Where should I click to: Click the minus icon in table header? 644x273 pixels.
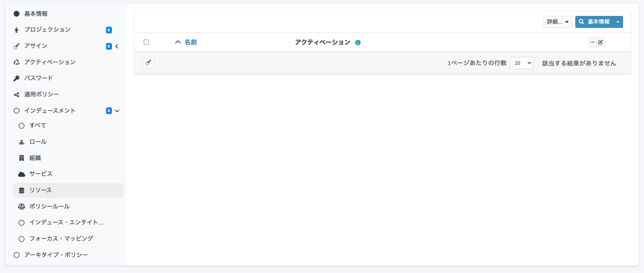pyautogui.click(x=593, y=42)
